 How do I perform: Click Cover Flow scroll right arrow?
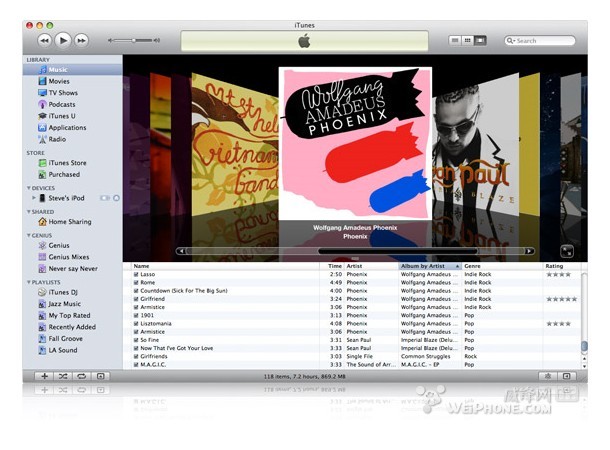(x=529, y=251)
